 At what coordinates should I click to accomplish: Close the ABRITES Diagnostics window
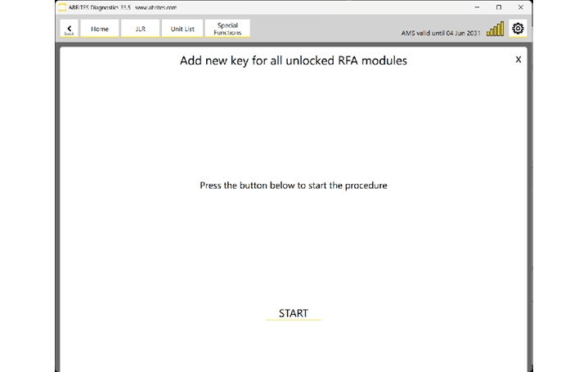point(520,7)
